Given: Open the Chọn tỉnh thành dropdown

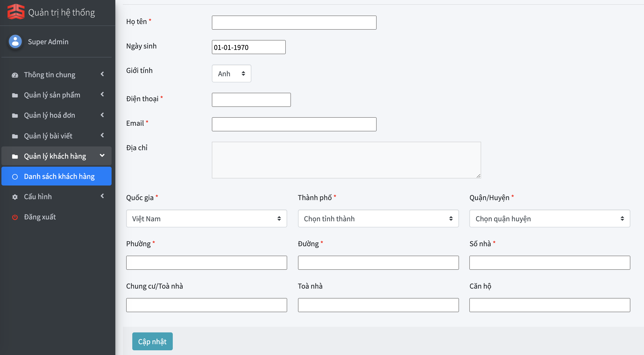Looking at the screenshot, I should [x=378, y=218].
